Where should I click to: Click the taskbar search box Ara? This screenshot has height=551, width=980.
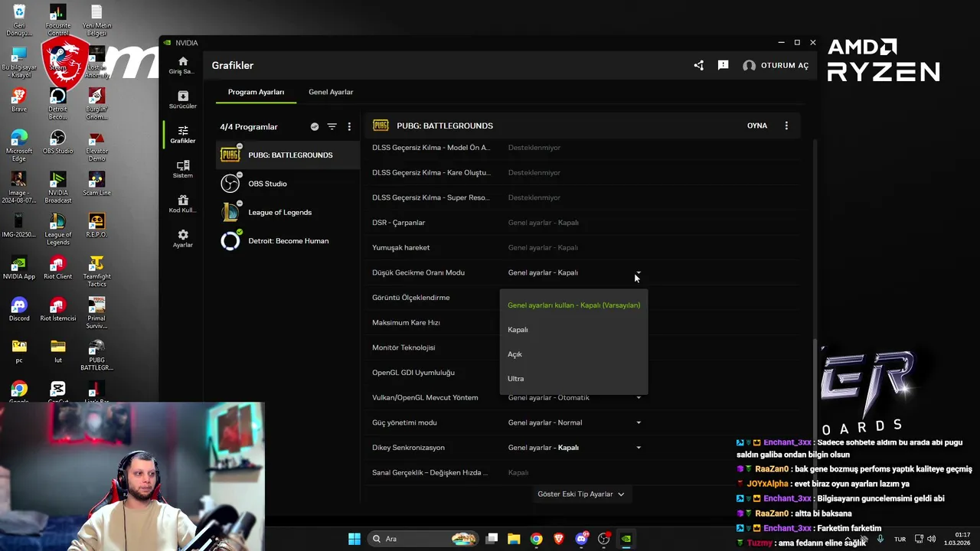tap(423, 539)
